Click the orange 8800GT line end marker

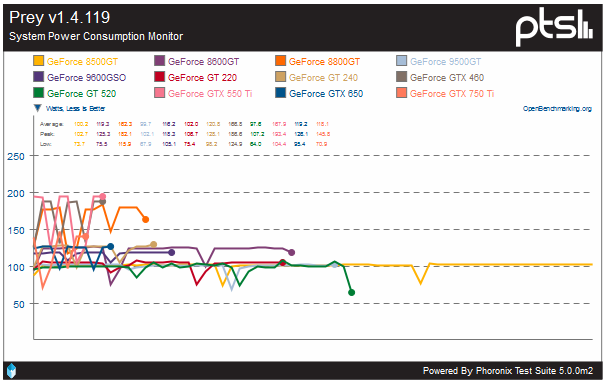click(146, 219)
